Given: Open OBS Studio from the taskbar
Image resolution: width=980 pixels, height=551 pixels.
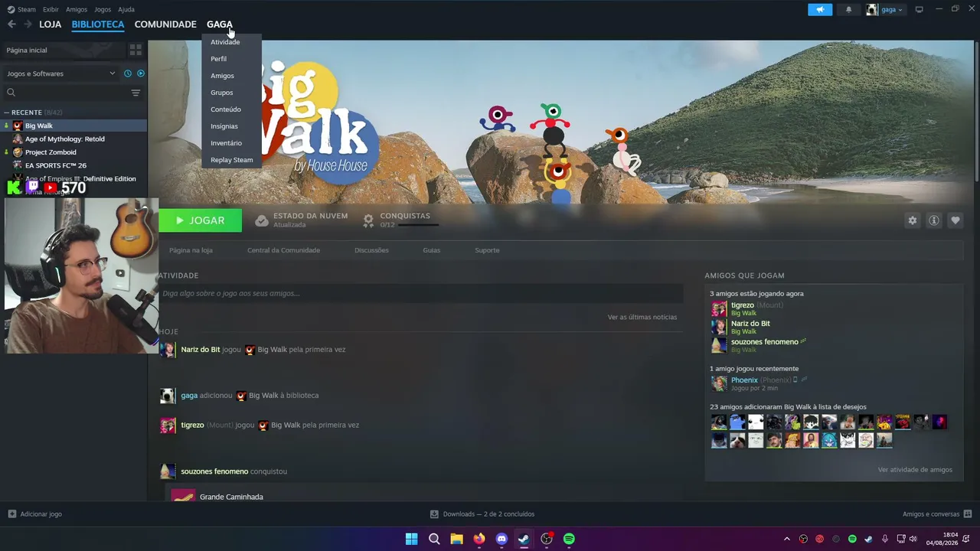Looking at the screenshot, I should pyautogui.click(x=547, y=539).
